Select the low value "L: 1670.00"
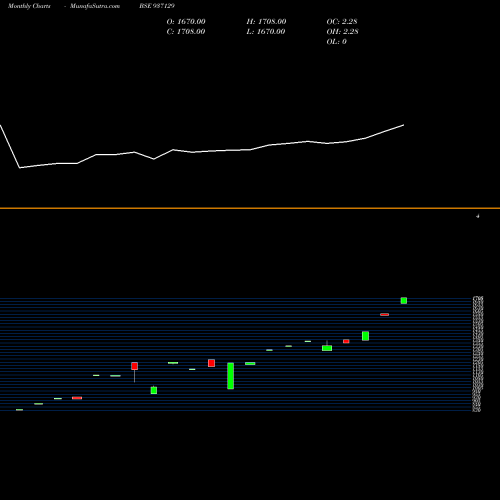The height and width of the screenshot is (500, 500). click(x=266, y=32)
